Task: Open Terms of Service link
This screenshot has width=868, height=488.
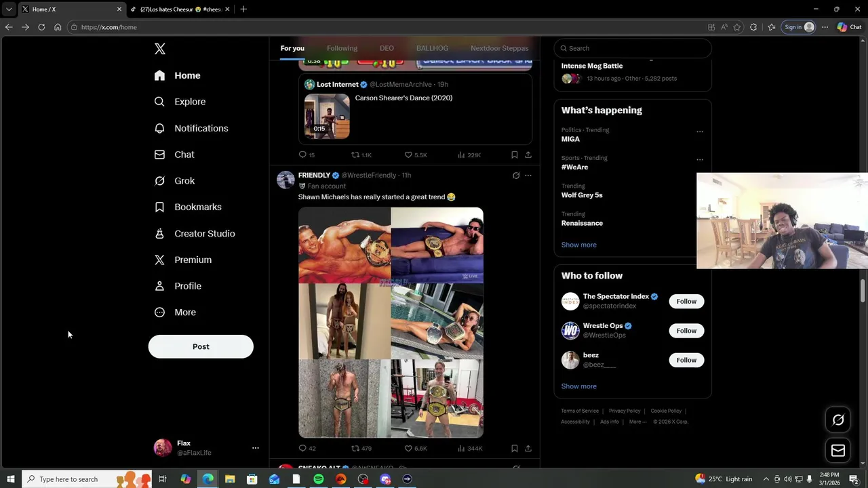Action: pyautogui.click(x=580, y=411)
